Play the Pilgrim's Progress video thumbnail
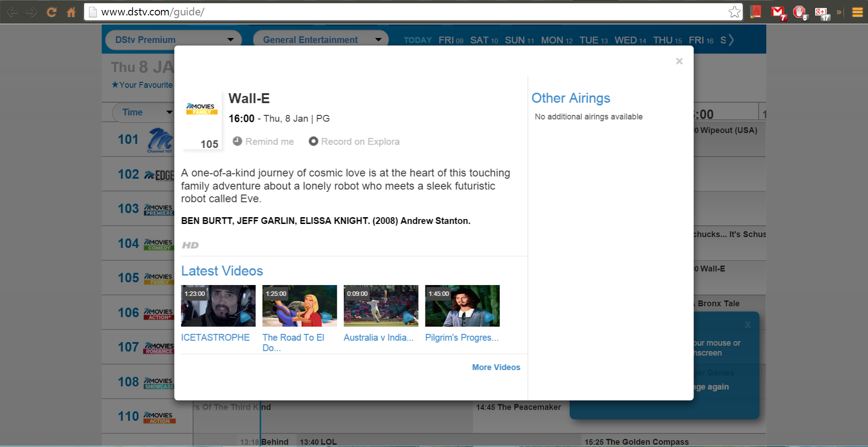 click(462, 306)
